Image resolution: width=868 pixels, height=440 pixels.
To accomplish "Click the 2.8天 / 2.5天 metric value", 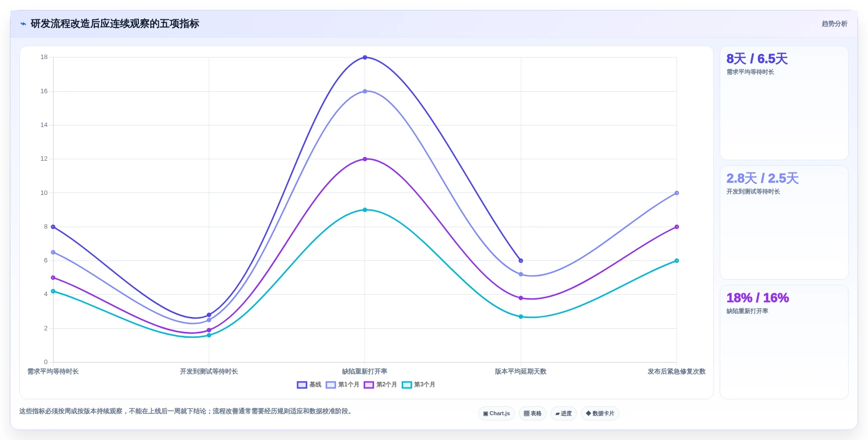I will [762, 178].
